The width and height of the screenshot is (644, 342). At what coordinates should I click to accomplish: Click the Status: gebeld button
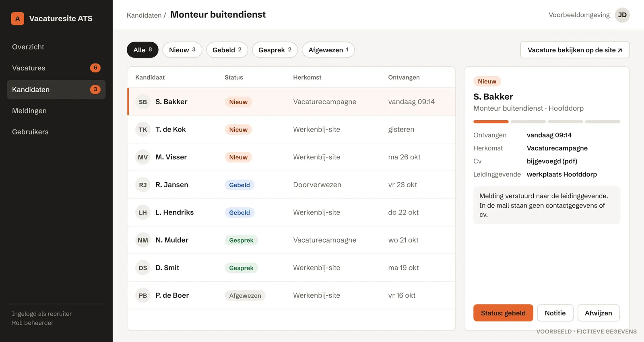(503, 313)
